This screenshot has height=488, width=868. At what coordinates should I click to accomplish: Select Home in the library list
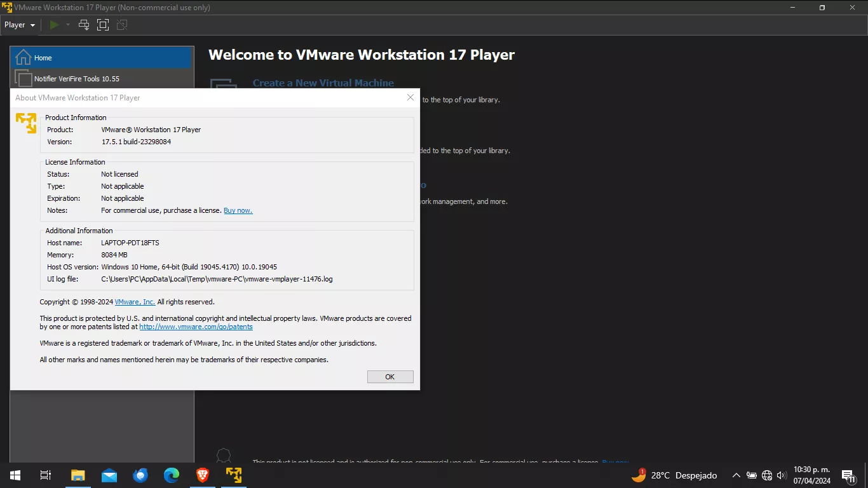(102, 58)
